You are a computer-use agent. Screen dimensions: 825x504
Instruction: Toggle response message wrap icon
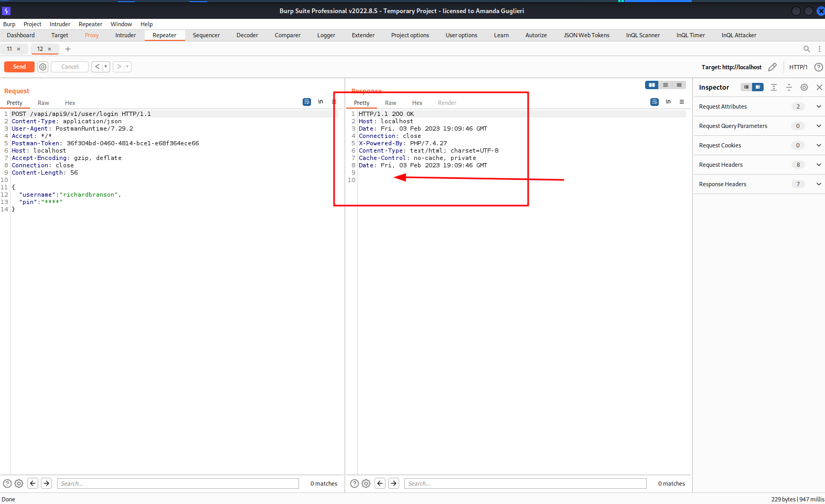(655, 102)
